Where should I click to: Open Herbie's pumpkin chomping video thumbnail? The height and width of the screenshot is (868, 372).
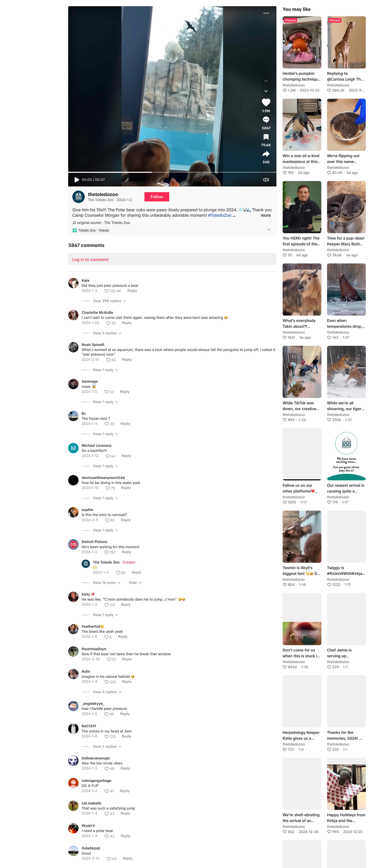point(302,42)
